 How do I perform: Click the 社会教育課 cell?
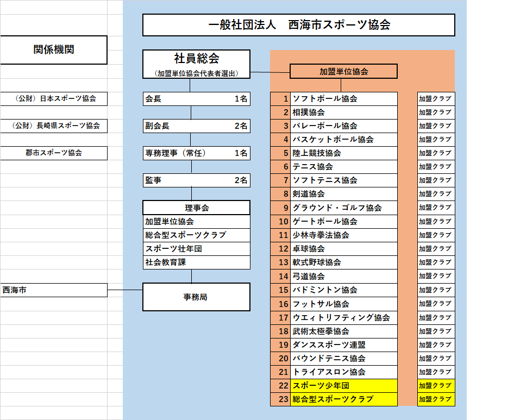(196, 262)
